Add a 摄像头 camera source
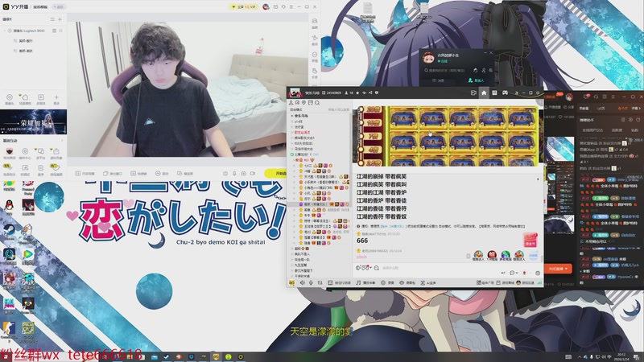Image resolution: width=644 pixels, height=362 pixels. pos(10,99)
